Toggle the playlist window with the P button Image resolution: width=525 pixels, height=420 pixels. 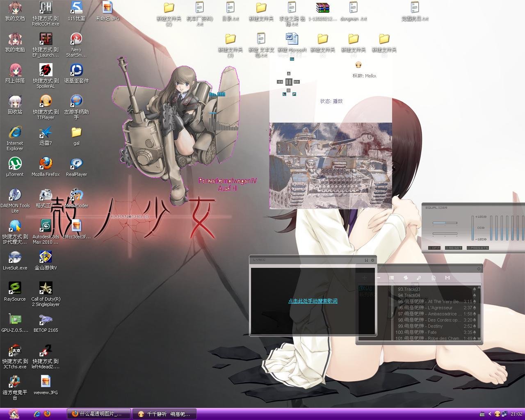tap(294, 94)
